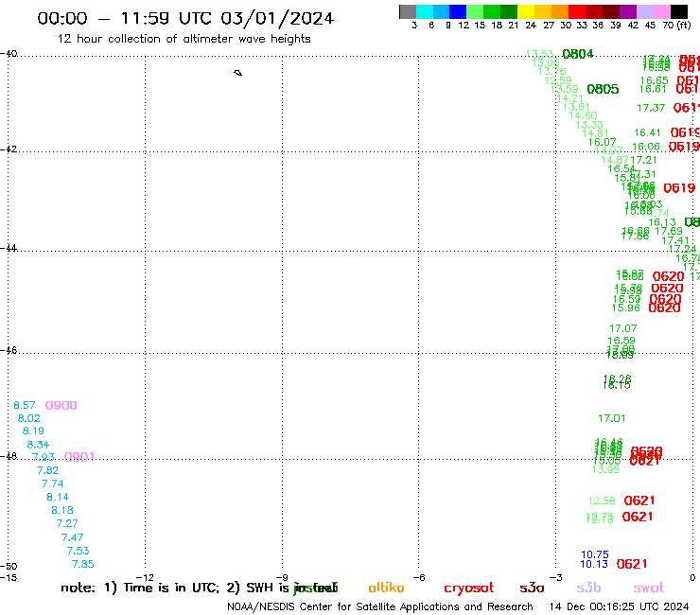This screenshot has width=700, height=615.
Task: Click the dark green time stamp '0805'
Action: pos(603,89)
